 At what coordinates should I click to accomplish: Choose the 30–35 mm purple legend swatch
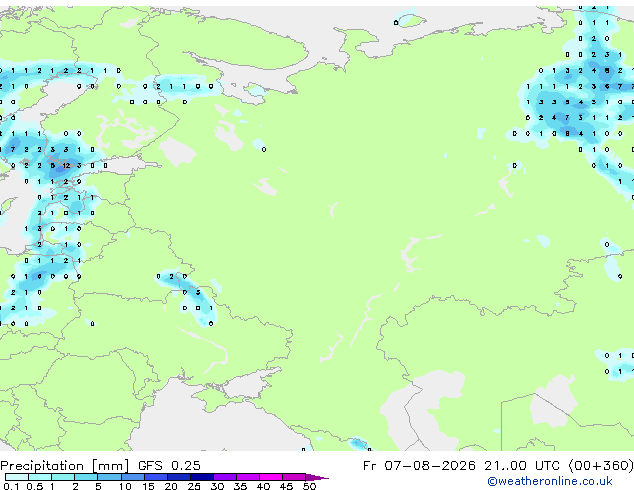224,477
